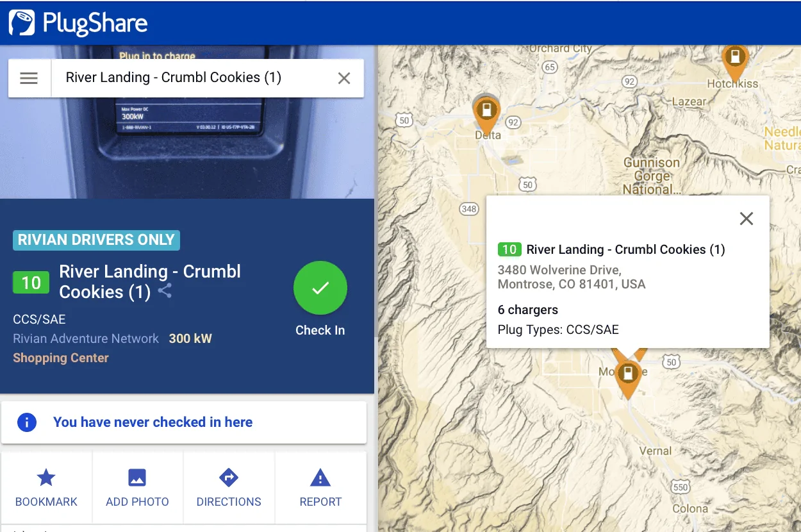Viewport: 801px width, 532px height.
Task: Click the Lazear label on the map
Action: point(689,101)
